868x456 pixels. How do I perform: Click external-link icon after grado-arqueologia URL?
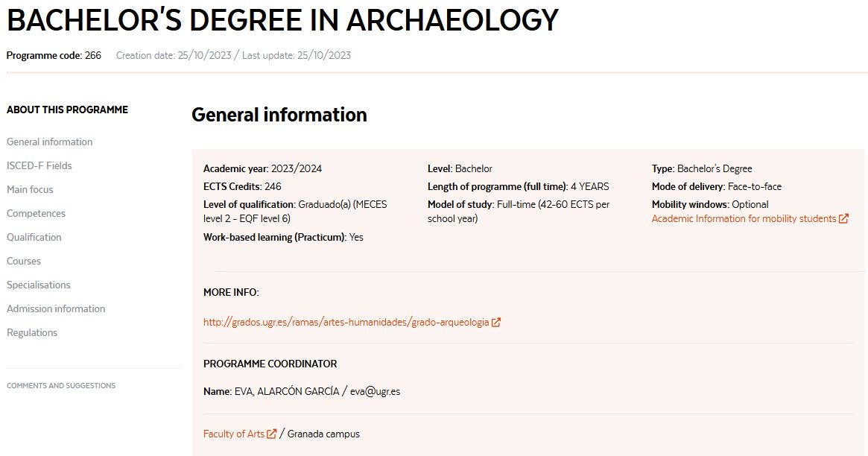(x=496, y=323)
